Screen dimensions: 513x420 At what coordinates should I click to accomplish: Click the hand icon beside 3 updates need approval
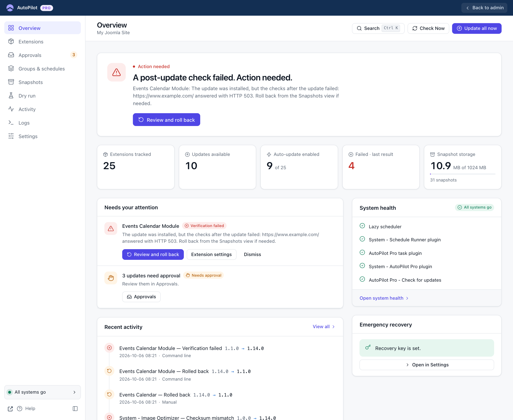point(111,278)
